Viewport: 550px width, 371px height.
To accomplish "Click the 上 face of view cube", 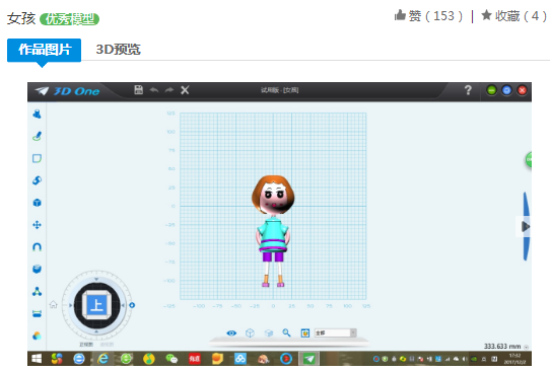I will coord(97,305).
